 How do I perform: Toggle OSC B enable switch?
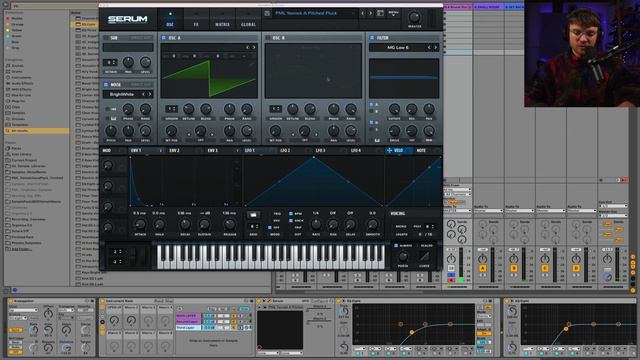pyautogui.click(x=268, y=38)
